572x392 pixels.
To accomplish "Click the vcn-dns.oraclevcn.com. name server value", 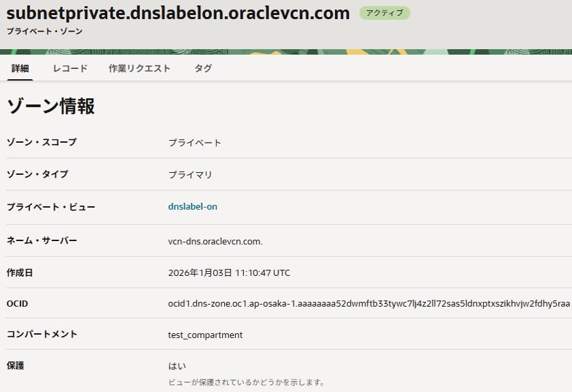I will point(215,241).
